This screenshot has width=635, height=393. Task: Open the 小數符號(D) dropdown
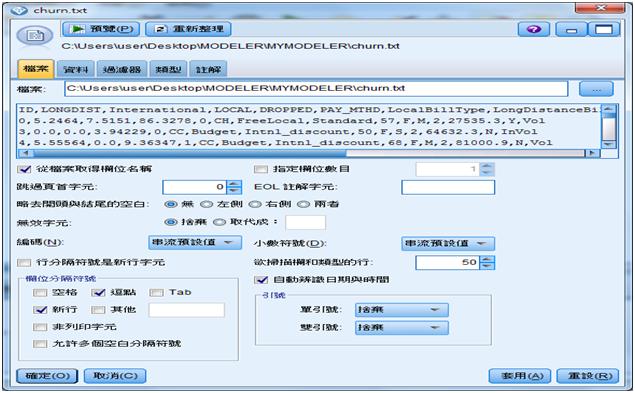448,243
